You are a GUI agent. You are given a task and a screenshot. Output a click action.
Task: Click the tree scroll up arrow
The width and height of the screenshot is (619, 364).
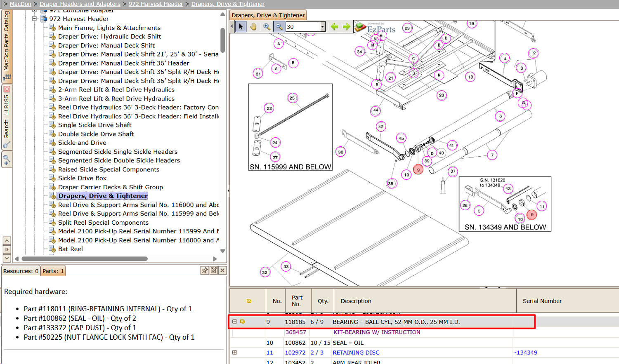click(x=223, y=14)
